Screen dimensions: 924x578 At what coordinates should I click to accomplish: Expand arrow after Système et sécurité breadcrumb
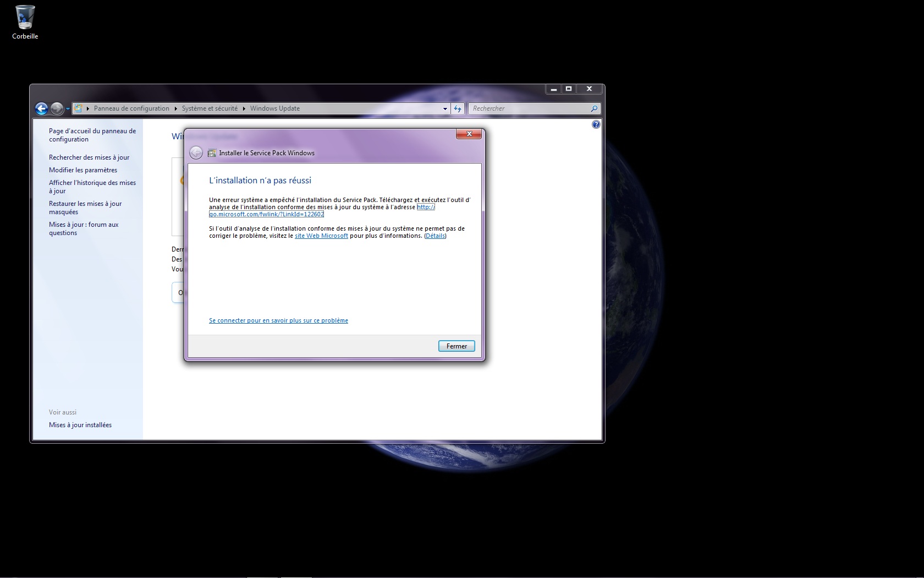pyautogui.click(x=244, y=108)
